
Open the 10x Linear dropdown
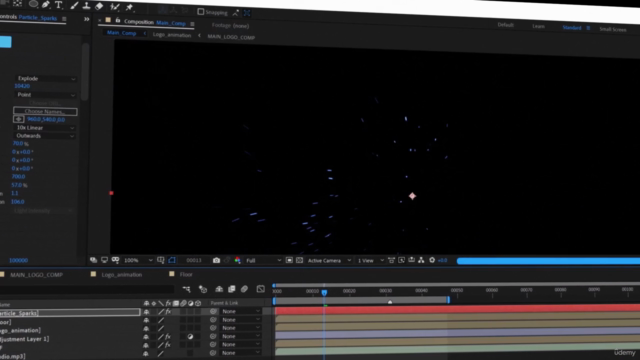click(x=45, y=128)
